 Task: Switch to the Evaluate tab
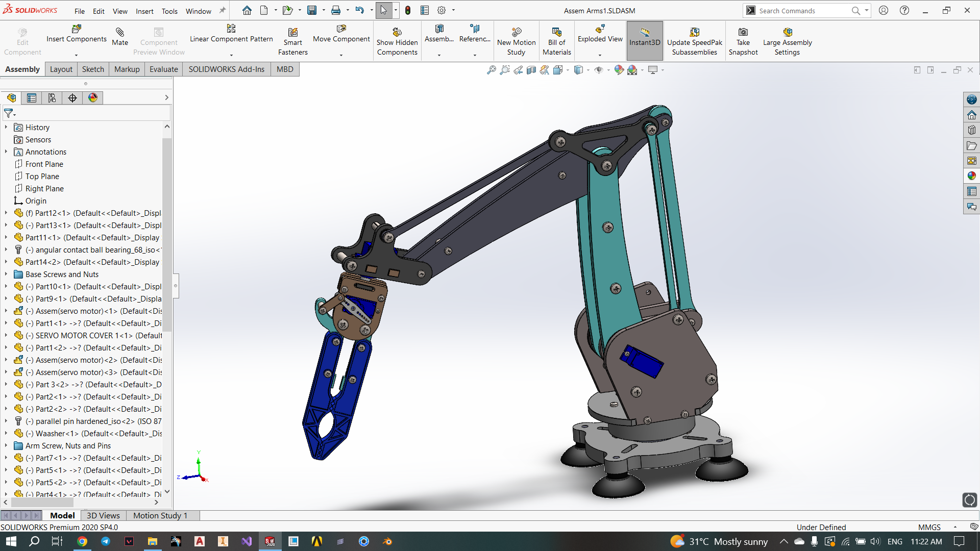(x=163, y=69)
